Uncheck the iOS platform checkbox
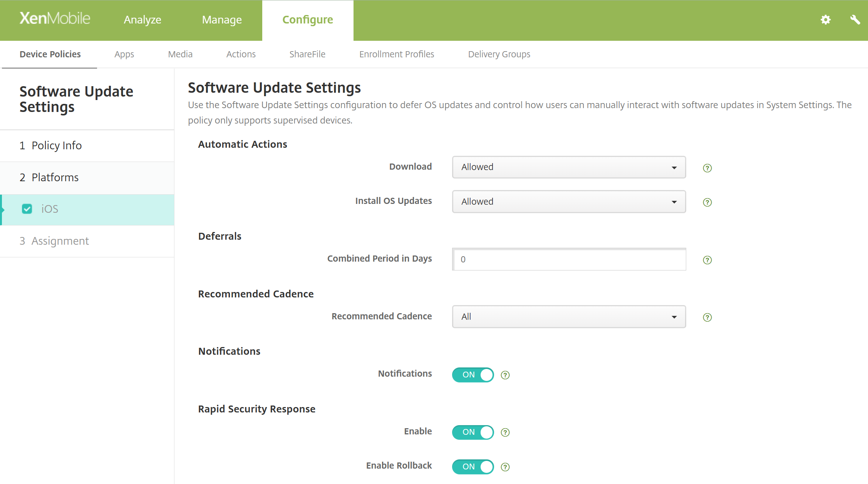Image resolution: width=868 pixels, height=484 pixels. click(x=27, y=209)
